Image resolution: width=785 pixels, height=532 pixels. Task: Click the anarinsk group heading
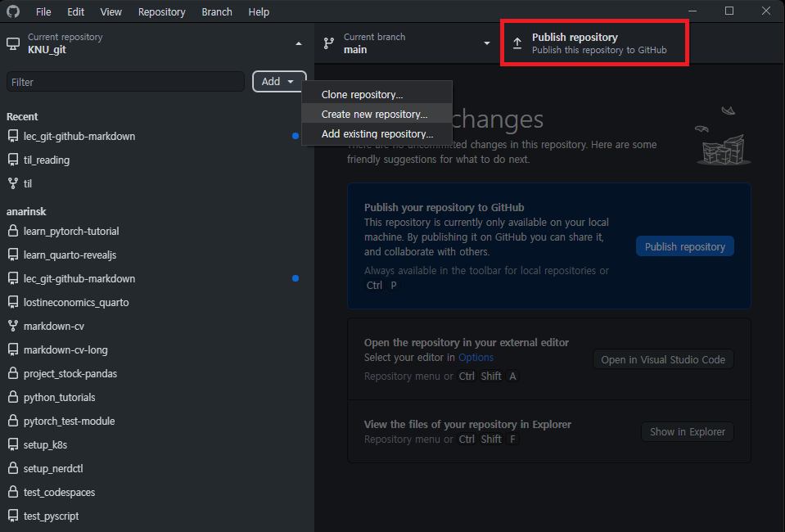point(26,212)
